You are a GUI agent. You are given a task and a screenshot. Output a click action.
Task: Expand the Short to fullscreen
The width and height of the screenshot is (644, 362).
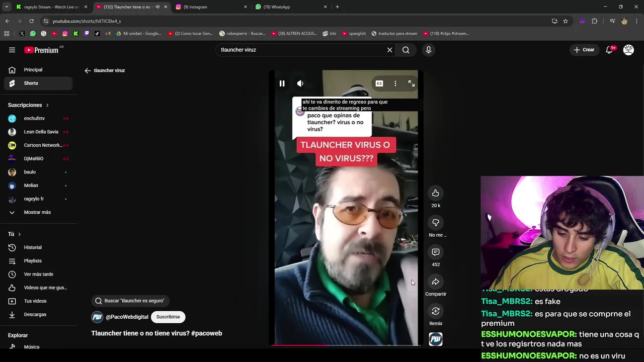412,83
